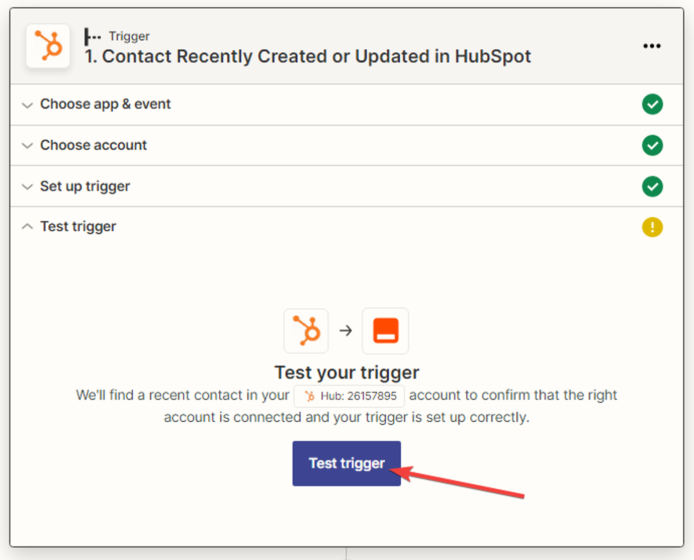Click the Test your trigger heading
The width and height of the screenshot is (694, 560).
click(x=346, y=373)
